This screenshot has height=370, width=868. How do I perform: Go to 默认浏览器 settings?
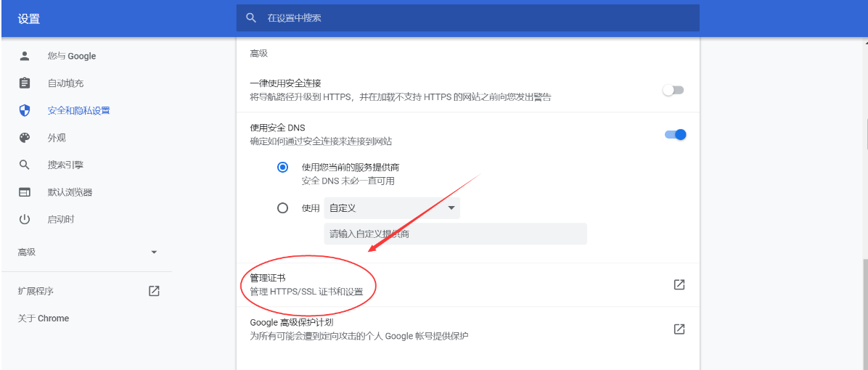click(x=70, y=192)
